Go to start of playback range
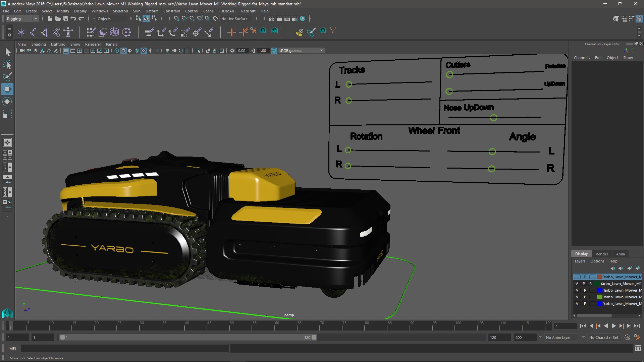Screen dimensions: 644x362 click(x=583, y=326)
